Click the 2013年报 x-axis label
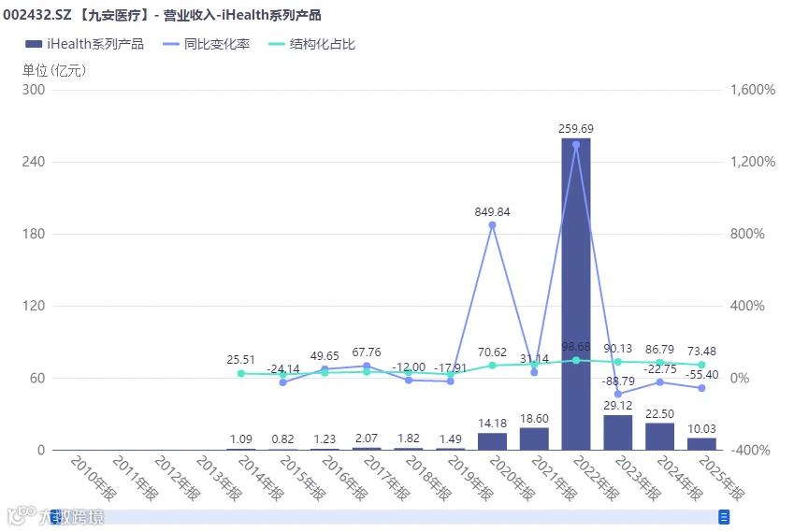794x532 pixels. click(220, 478)
